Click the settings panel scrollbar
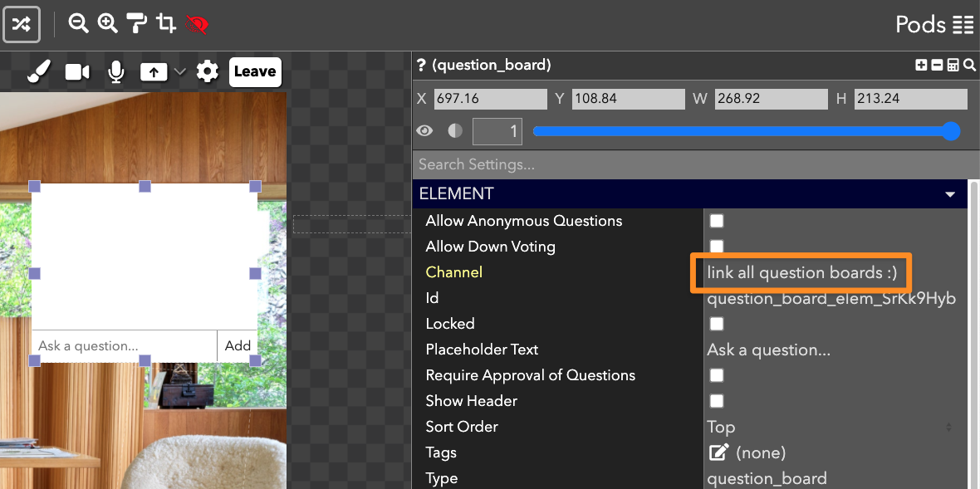Image resolution: width=980 pixels, height=489 pixels. click(973, 334)
